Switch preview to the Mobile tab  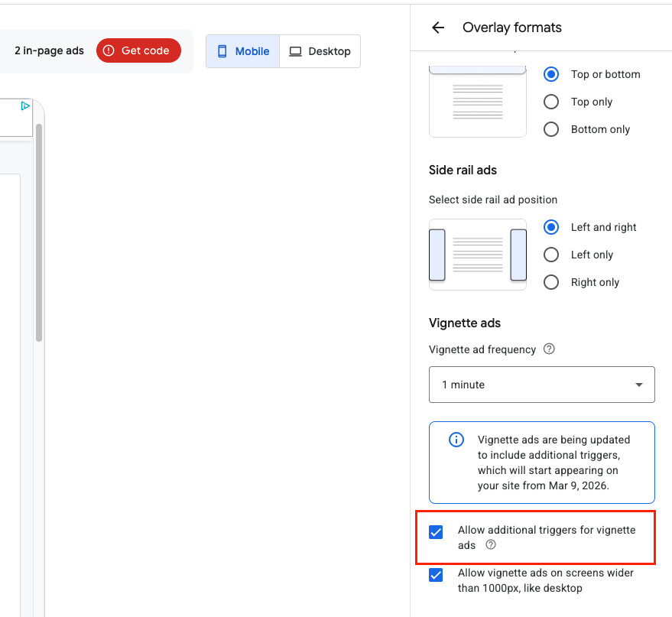[x=242, y=51]
